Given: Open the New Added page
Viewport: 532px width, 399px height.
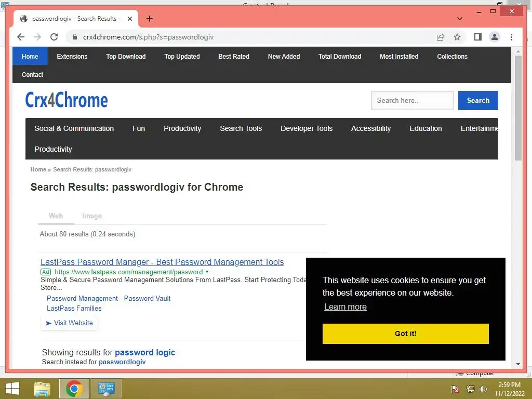Looking at the screenshot, I should tap(284, 56).
